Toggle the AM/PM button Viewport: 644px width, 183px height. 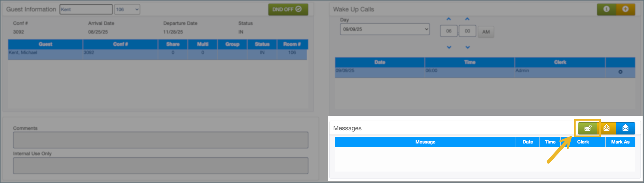click(486, 32)
